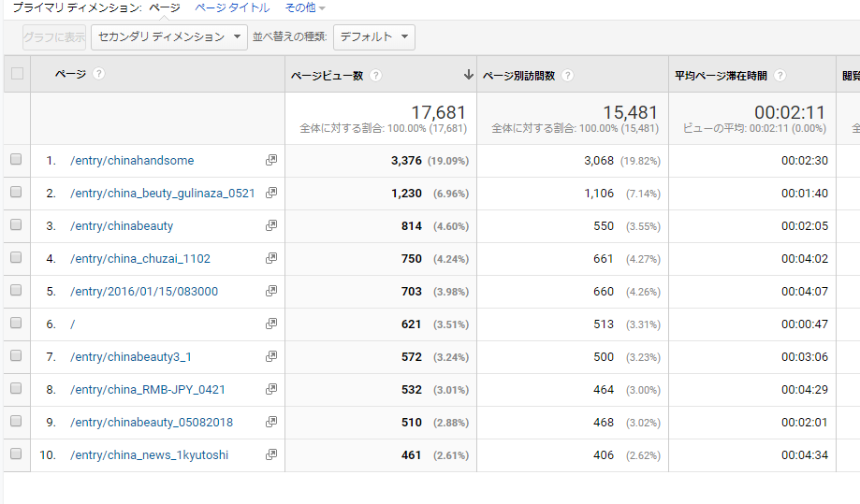Viewport: 860px width, 504px height.
Task: Click total pageviews value 17,681
Action: click(438, 112)
